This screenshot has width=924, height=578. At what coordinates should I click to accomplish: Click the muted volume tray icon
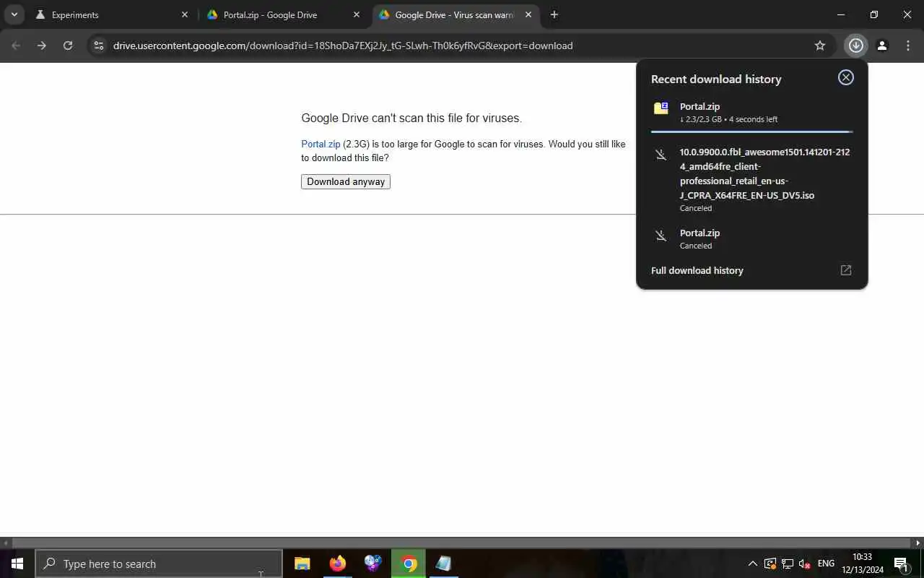click(805, 564)
